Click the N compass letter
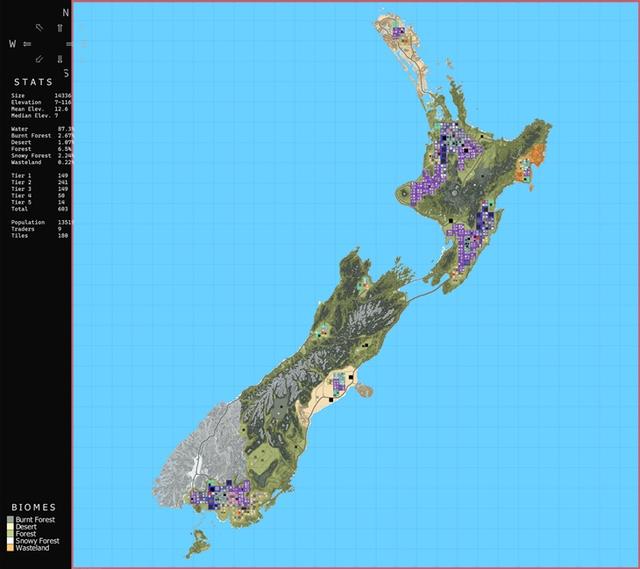This screenshot has width=640, height=569. 66,13
